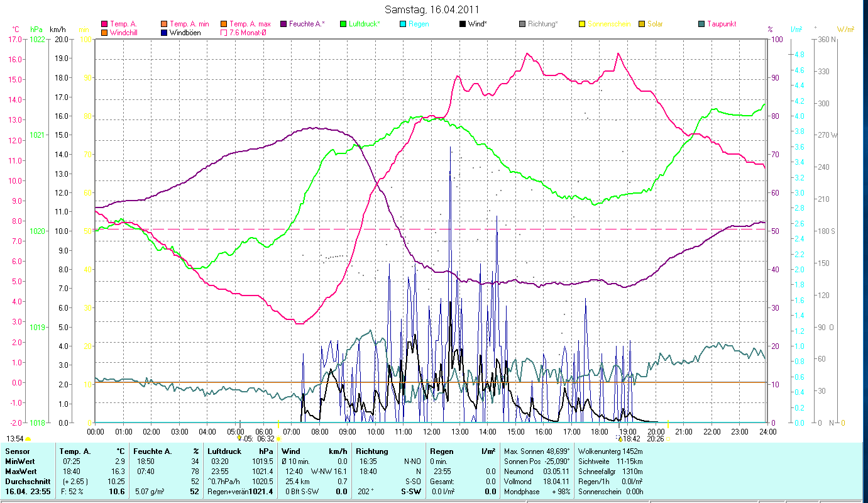Click the 06:32 sunrise time marker
This screenshot has width=868, height=503.
pyautogui.click(x=266, y=438)
